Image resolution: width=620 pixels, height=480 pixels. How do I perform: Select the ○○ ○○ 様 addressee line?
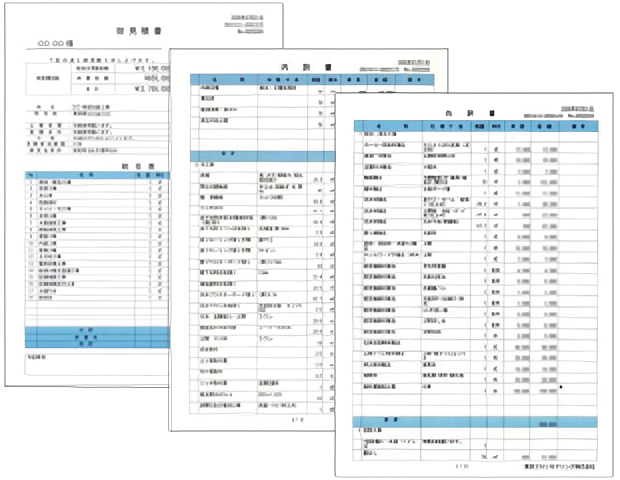[x=55, y=43]
